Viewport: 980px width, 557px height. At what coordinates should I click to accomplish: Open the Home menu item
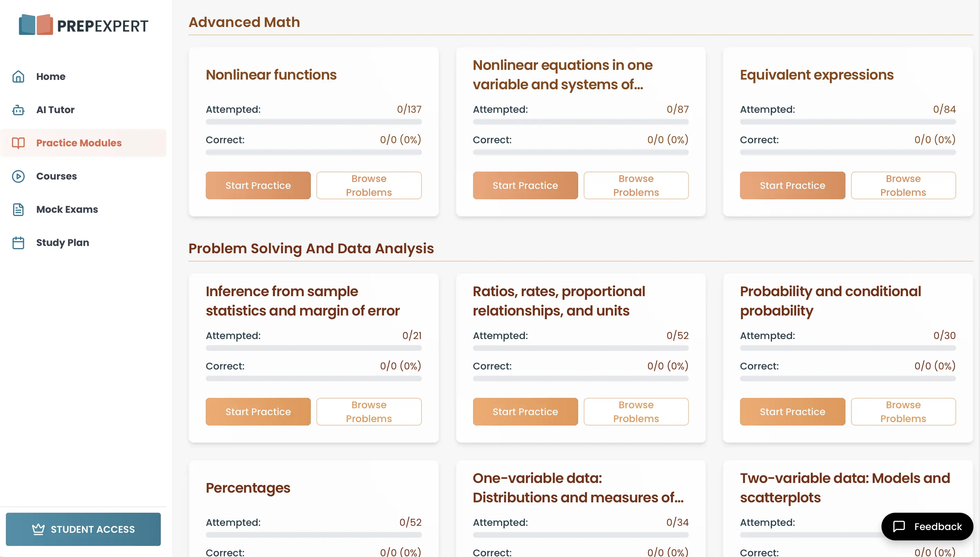pyautogui.click(x=83, y=76)
